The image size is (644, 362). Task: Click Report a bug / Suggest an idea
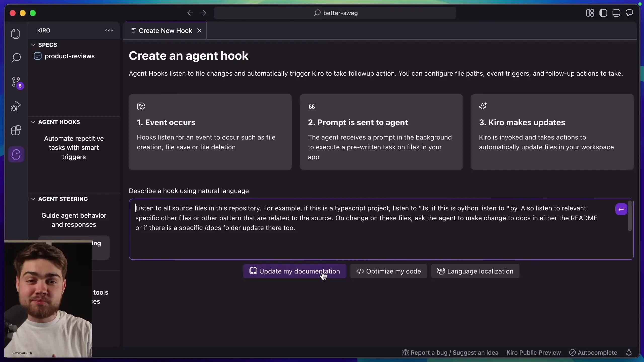450,353
